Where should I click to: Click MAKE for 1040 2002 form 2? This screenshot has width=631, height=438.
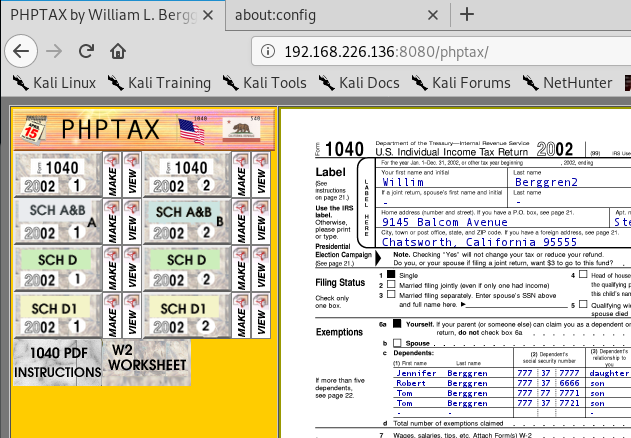coord(241,175)
